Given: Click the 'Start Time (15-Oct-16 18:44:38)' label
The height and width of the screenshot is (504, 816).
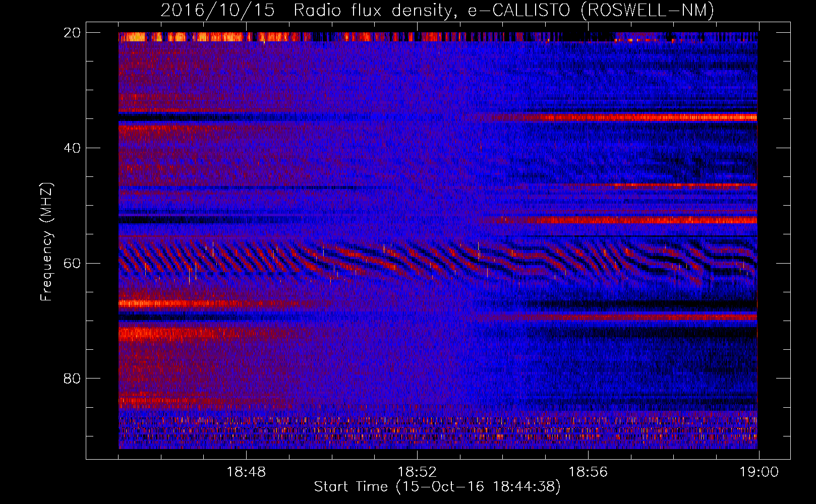Looking at the screenshot, I should point(437,487).
